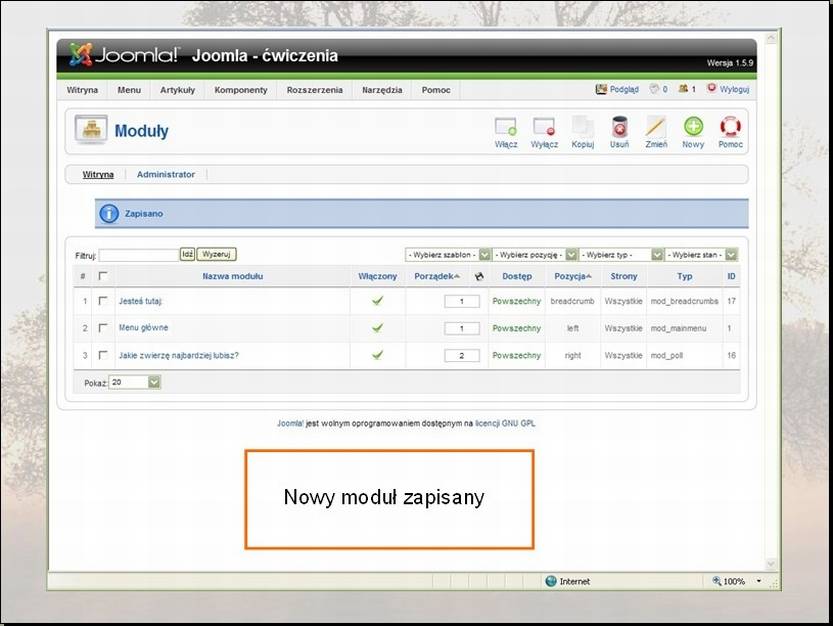Viewport: 833px width, 626px height.
Task: Open the Jesteś tutaj module link
Action: [x=140, y=301]
